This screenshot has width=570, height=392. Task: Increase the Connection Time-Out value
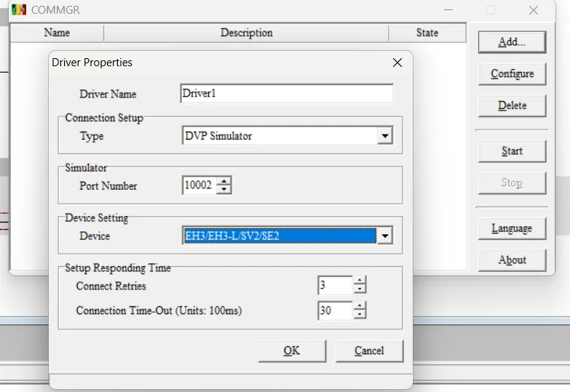(x=360, y=306)
